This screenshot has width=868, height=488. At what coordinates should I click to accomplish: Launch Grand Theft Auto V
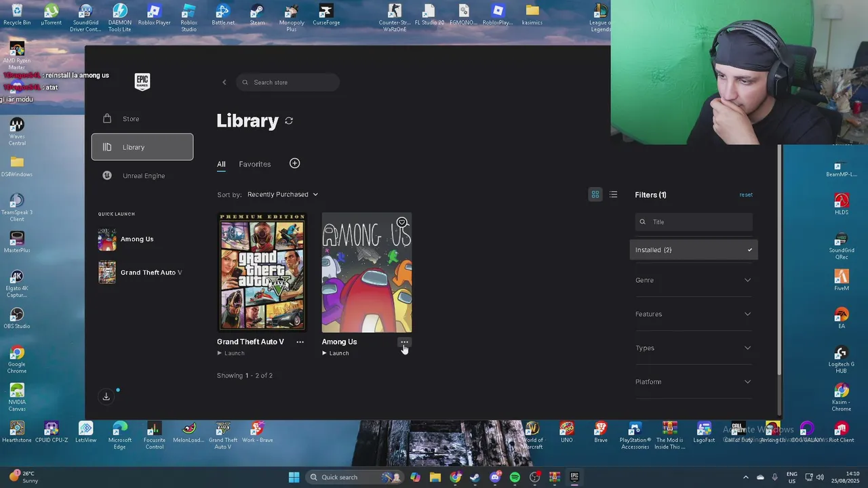point(231,353)
